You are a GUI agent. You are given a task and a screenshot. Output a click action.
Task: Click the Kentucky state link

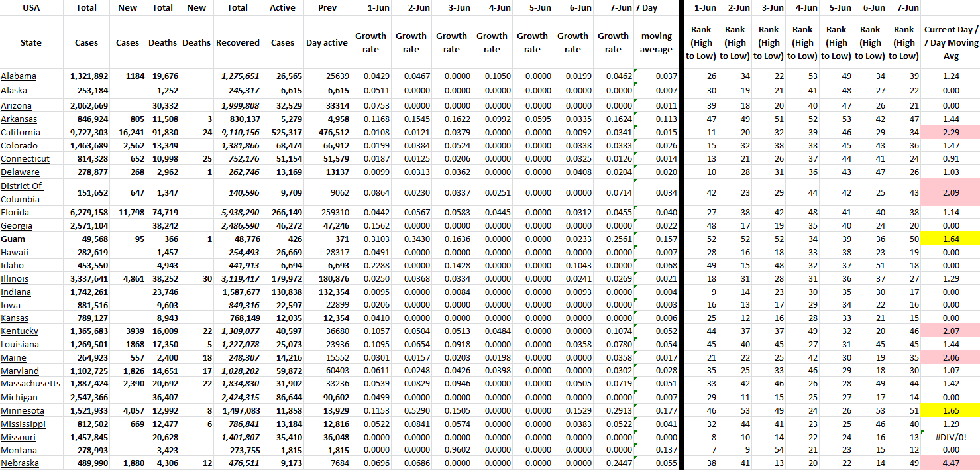point(20,331)
